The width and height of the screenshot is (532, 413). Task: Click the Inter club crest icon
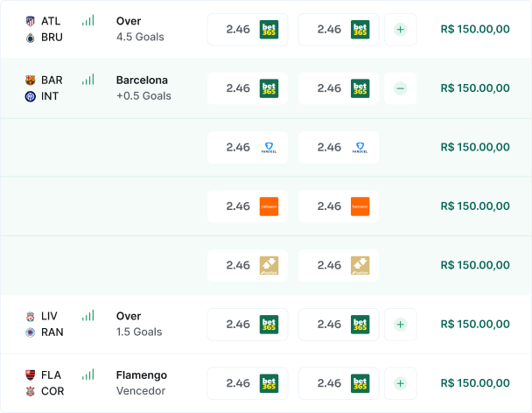[31, 97]
